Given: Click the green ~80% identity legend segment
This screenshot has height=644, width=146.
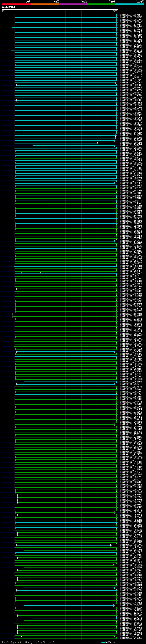Looking at the screenshot, I should (x=101, y=4).
